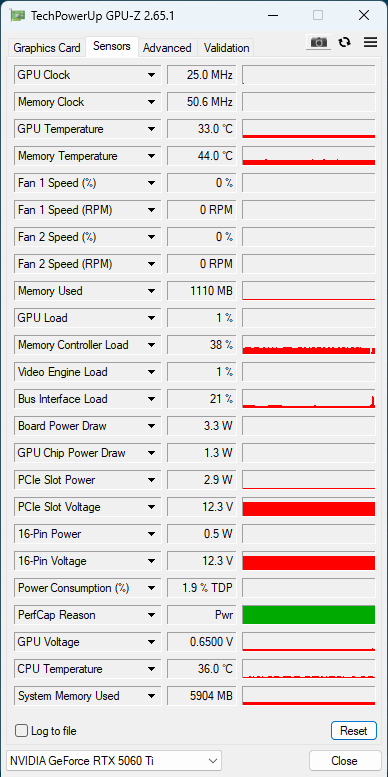This screenshot has height=777, width=388.
Task: Open the Validation tab
Action: coord(226,48)
